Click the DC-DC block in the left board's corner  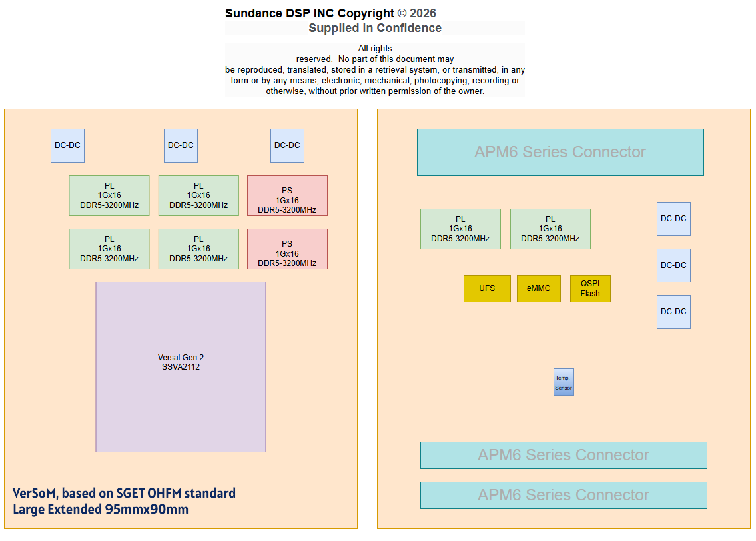67,145
